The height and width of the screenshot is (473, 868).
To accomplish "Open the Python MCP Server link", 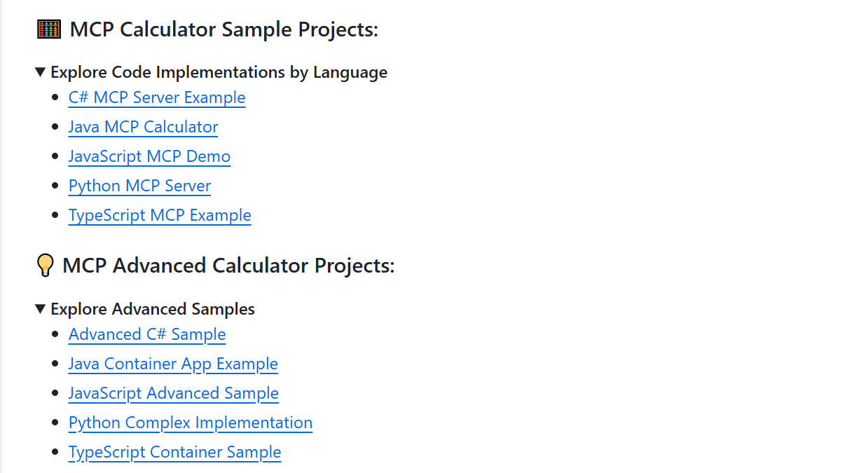I will 139,186.
